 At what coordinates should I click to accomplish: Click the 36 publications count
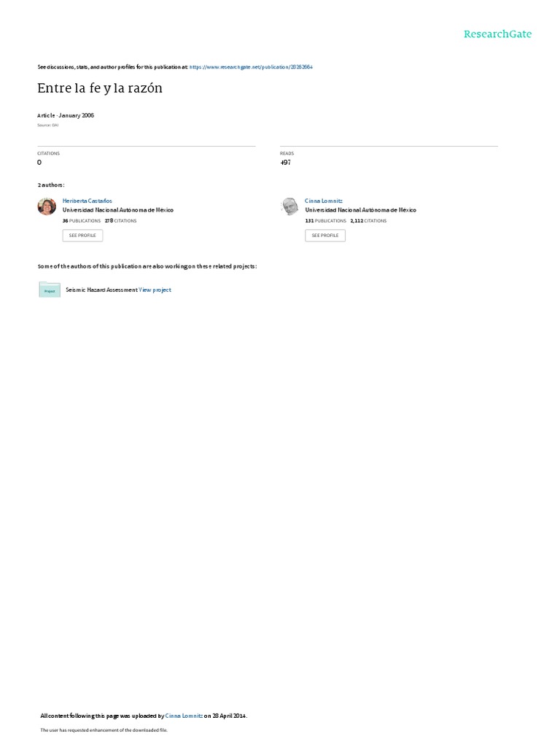tap(82, 221)
